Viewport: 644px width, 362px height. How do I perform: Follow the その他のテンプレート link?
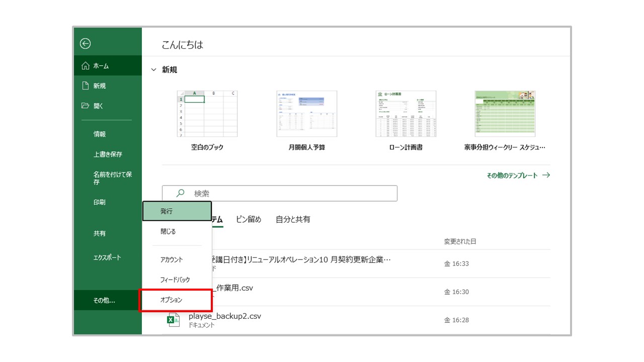[518, 175]
